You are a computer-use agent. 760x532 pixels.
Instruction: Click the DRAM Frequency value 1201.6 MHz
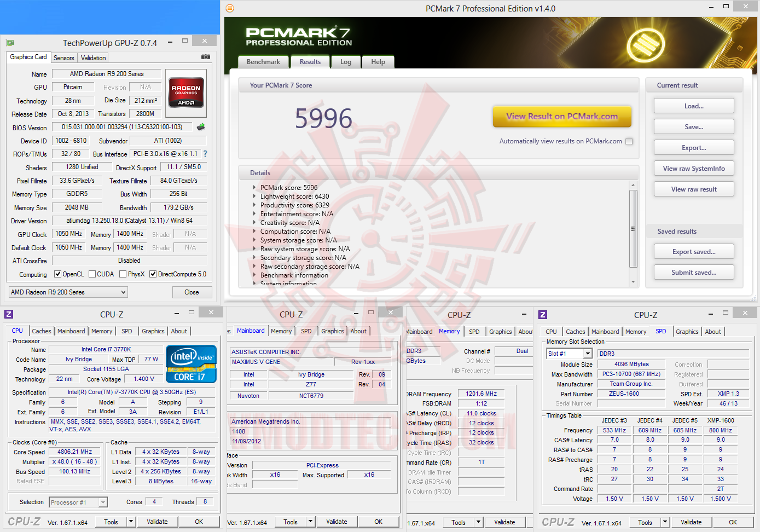481,394
